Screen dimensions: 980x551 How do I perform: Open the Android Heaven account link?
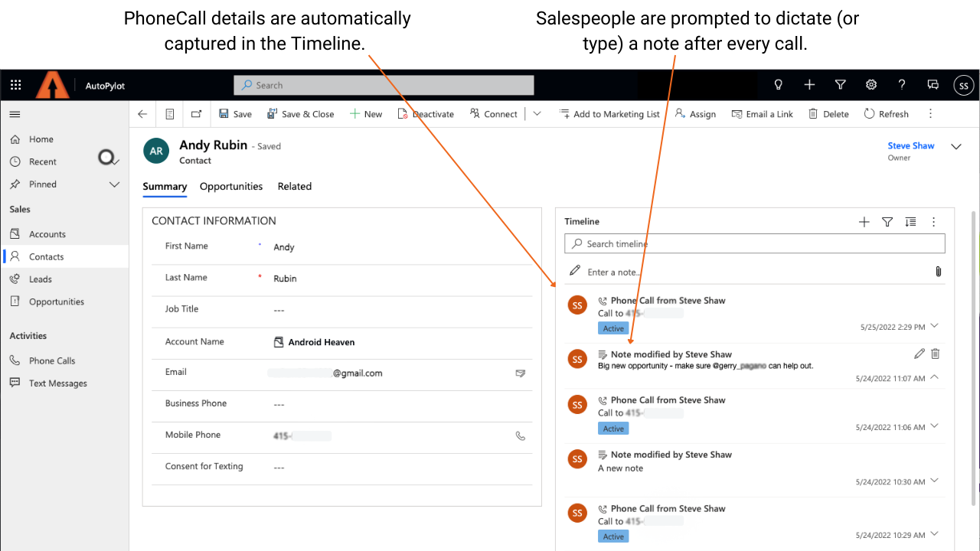pos(321,342)
